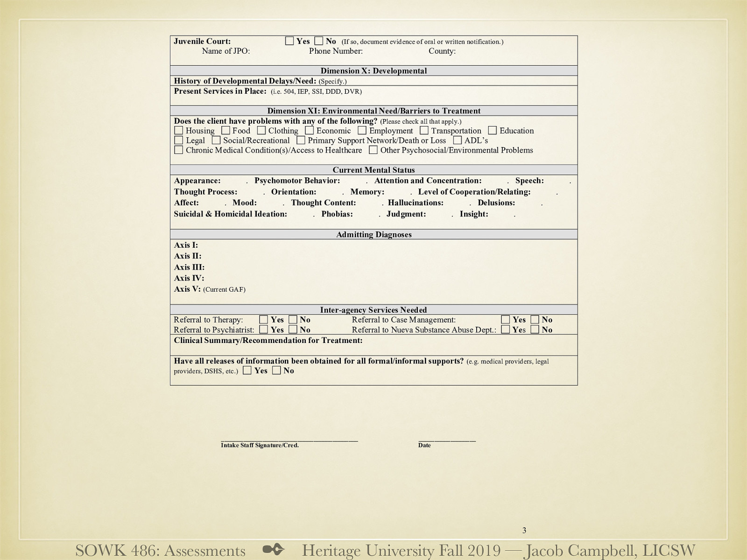Check the Juvenile Court No checkbox
Viewport: 747px width, 560px height.
coord(319,41)
